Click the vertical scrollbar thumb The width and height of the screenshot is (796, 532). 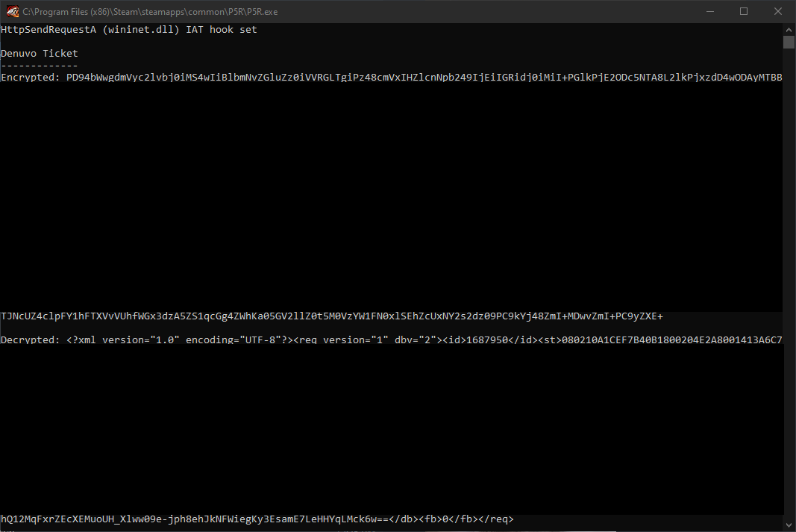tap(789, 42)
